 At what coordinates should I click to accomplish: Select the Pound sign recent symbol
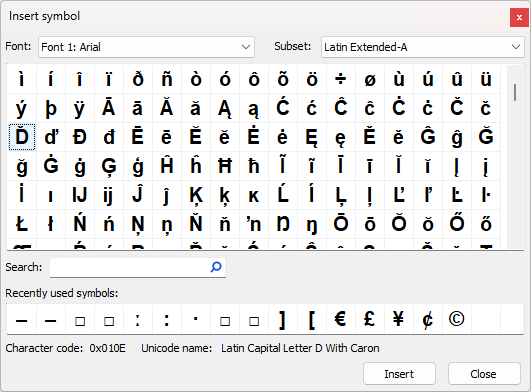tap(369, 319)
